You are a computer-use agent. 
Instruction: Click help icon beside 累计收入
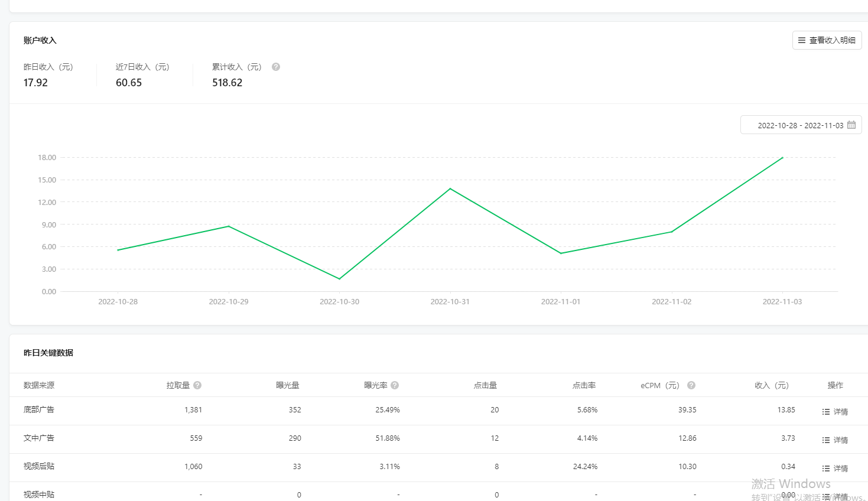276,67
